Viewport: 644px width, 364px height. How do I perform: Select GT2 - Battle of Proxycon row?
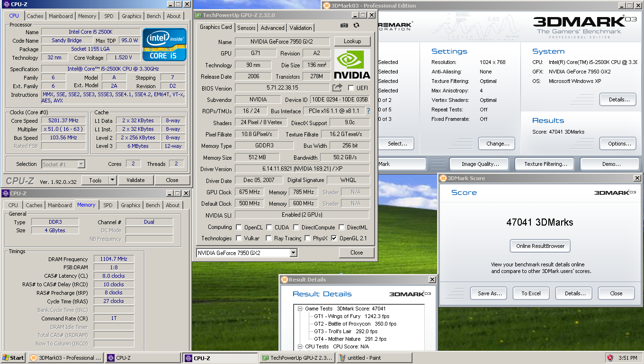(355, 324)
